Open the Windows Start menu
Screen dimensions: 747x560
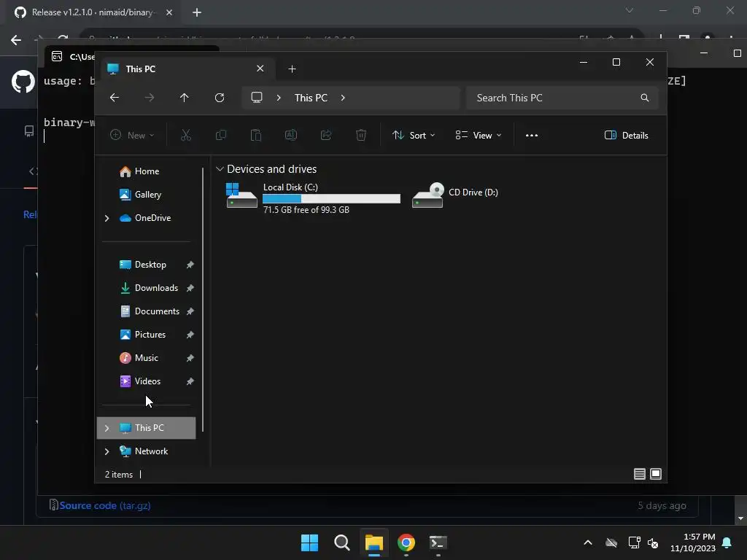pyautogui.click(x=309, y=542)
